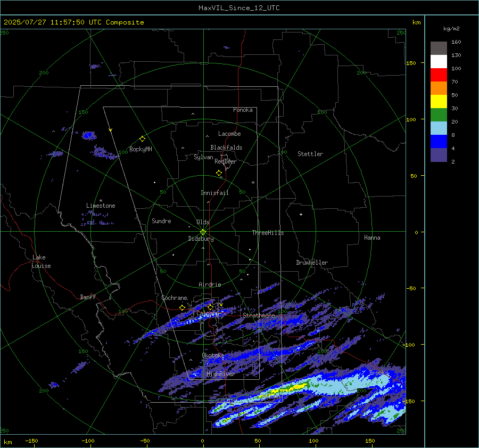Viewport: 479px width, 448px height.
Task: Click the Stettler city label
Action: pyautogui.click(x=310, y=154)
